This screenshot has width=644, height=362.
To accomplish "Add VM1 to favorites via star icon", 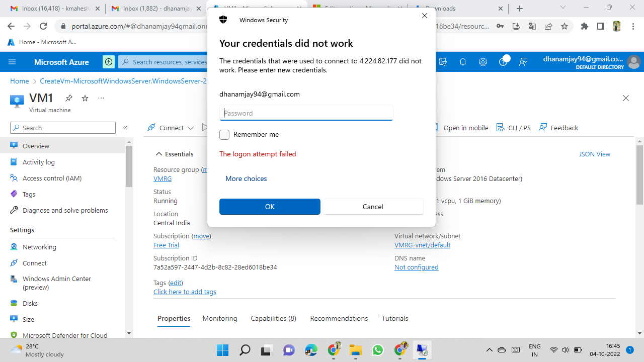I will (x=85, y=98).
